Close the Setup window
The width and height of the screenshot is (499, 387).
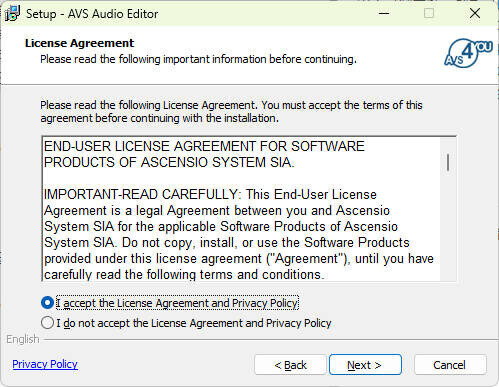pos(475,13)
